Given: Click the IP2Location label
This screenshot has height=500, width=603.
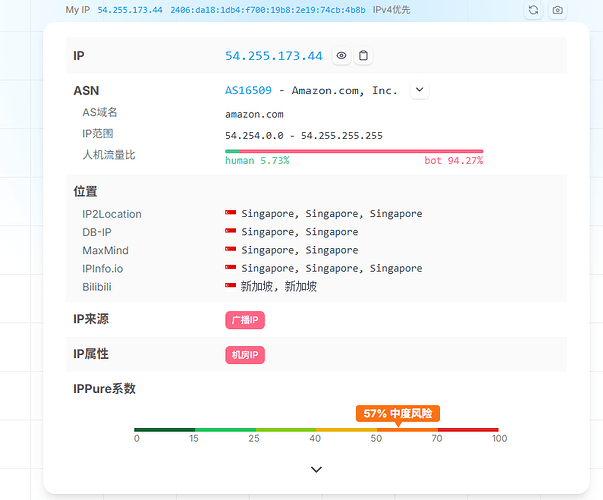Looking at the screenshot, I should [x=112, y=214].
